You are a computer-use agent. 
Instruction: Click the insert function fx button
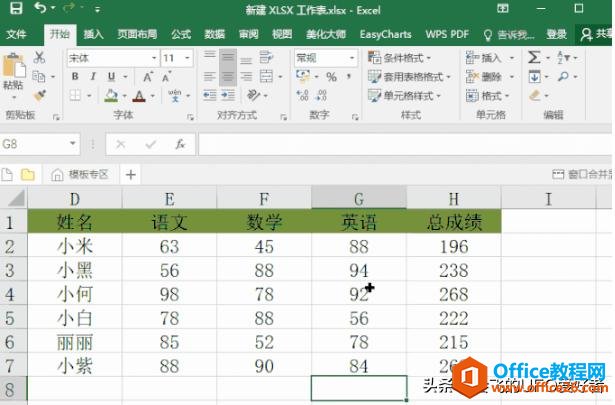(180, 144)
